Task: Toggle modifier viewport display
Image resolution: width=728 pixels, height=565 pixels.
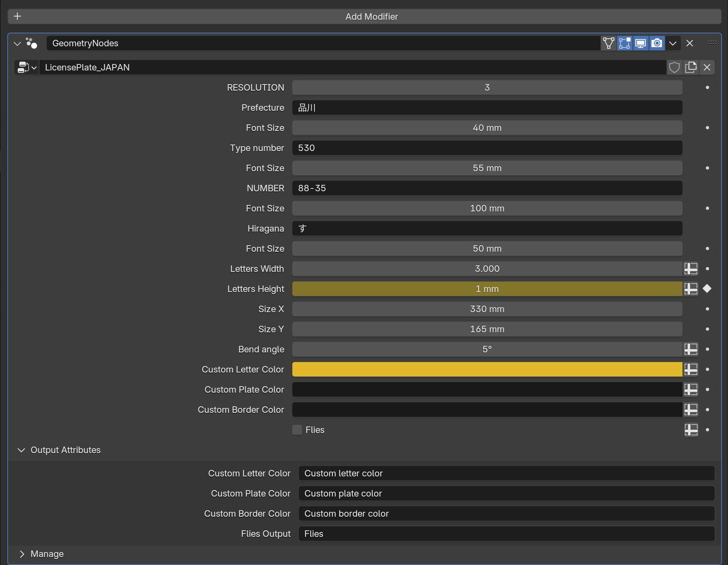Action: pyautogui.click(x=641, y=43)
